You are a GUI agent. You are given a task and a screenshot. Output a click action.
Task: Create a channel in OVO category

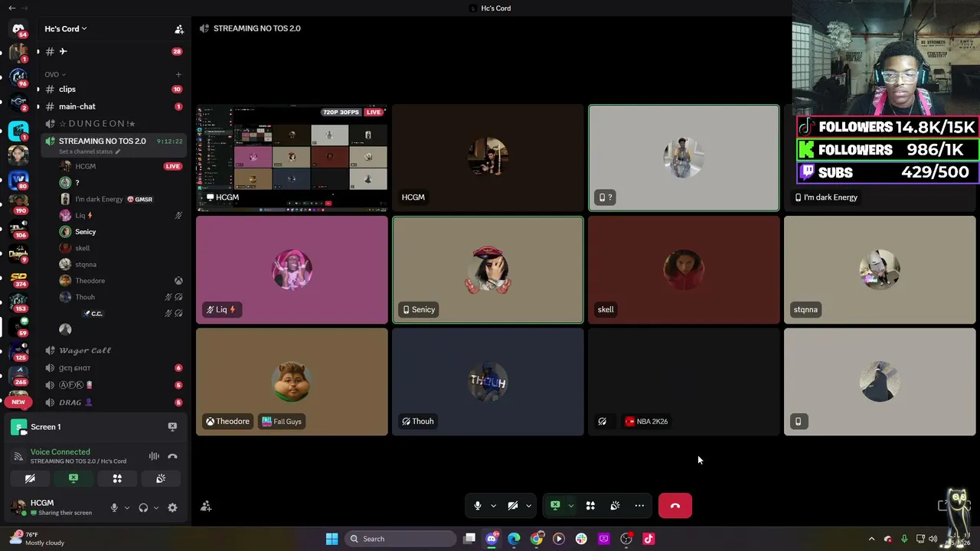[x=178, y=74]
